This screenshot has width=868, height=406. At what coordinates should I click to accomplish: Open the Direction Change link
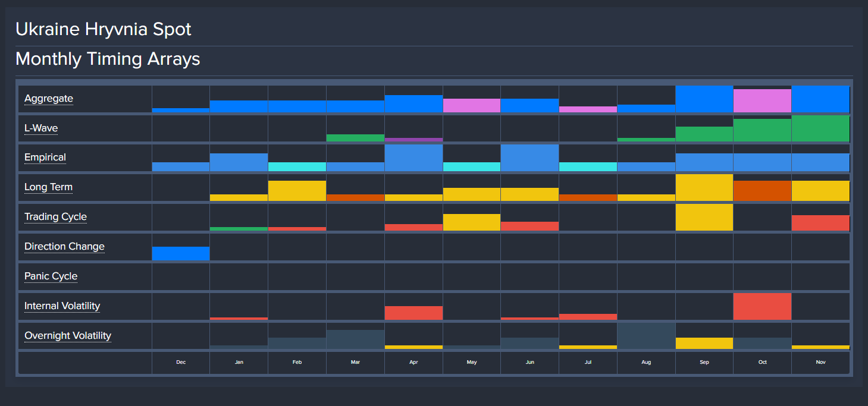click(x=64, y=247)
